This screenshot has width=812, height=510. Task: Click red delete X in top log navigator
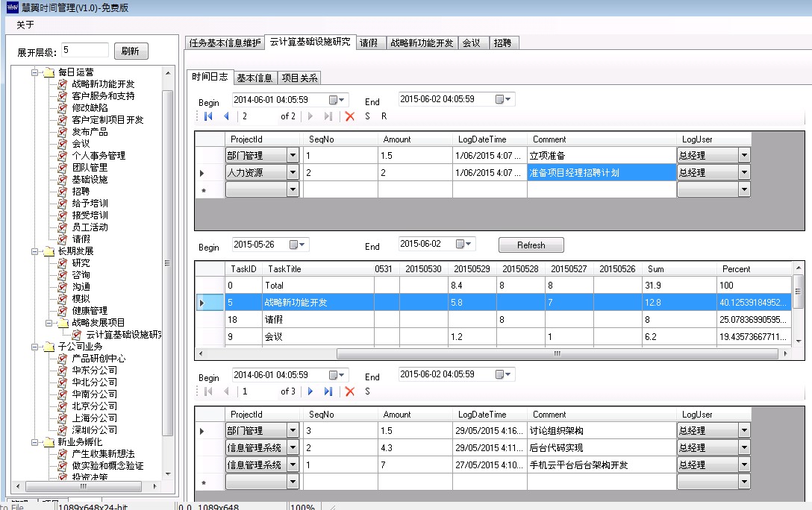click(x=349, y=116)
